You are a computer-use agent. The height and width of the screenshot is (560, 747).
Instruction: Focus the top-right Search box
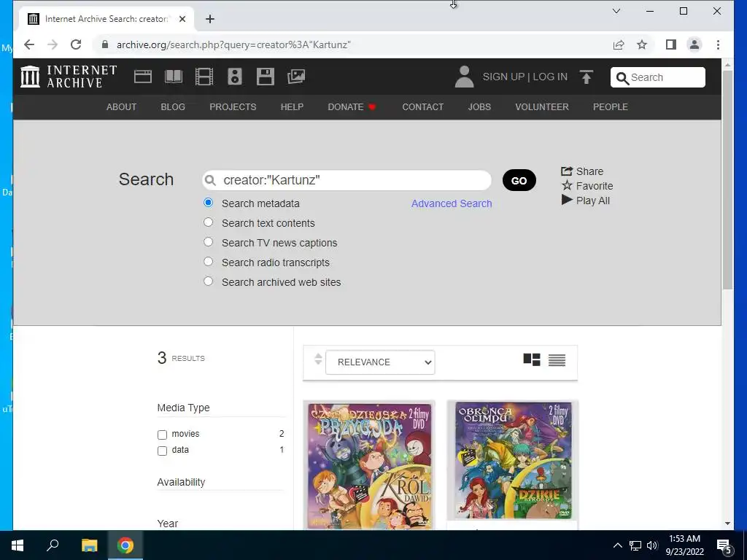coord(658,77)
